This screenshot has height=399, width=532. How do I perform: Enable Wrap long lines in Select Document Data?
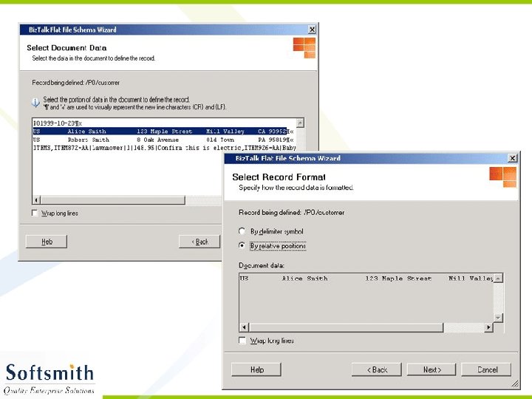click(35, 213)
